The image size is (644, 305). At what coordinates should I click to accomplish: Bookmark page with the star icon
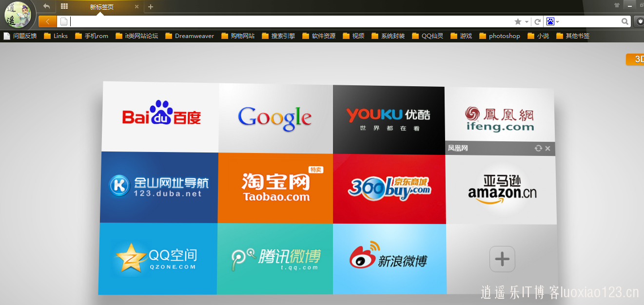click(518, 21)
